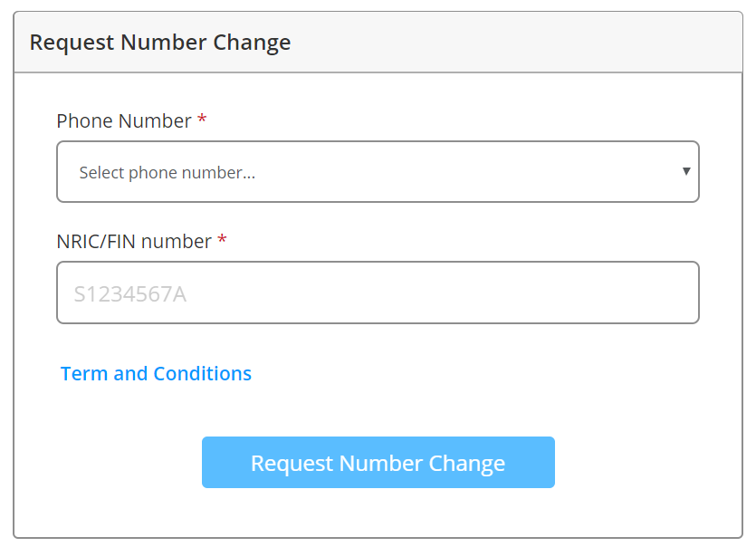
Task: Focus the NRIC/FIN number input field
Action: pyautogui.click(x=378, y=293)
